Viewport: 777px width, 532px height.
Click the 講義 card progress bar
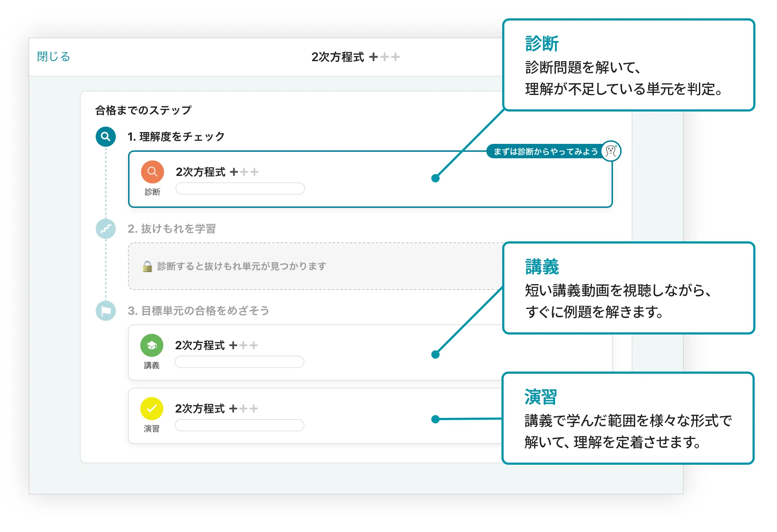point(240,362)
